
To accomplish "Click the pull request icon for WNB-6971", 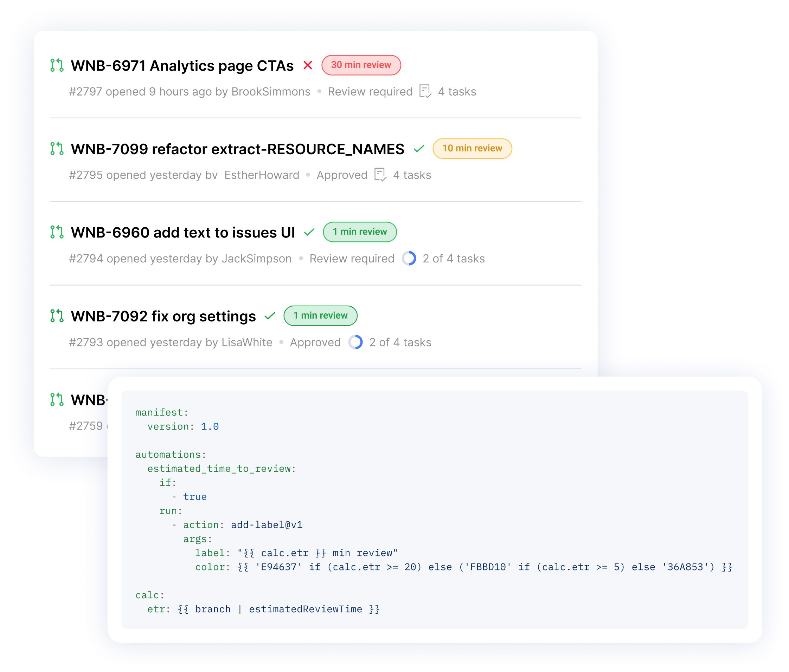I will (x=57, y=65).
